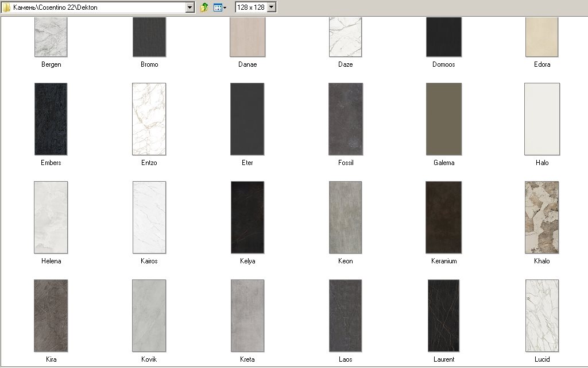
Task: Click the Daze name label
Action: click(x=345, y=64)
